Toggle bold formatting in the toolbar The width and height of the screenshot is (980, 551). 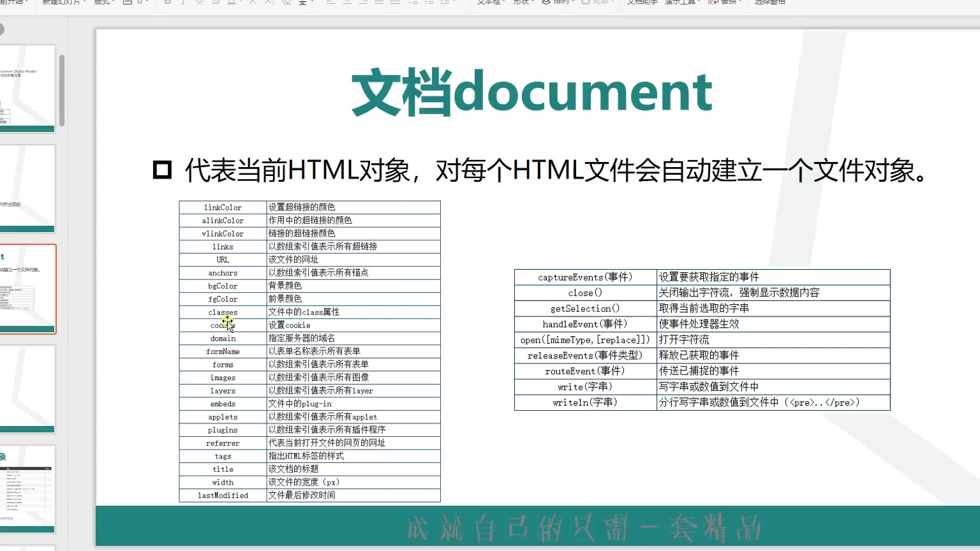click(x=168, y=3)
